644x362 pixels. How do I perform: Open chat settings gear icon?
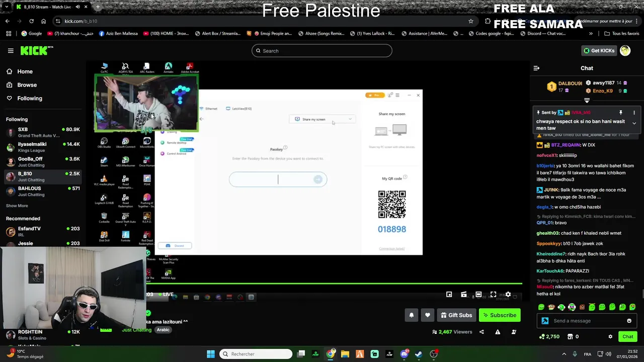tap(610, 336)
